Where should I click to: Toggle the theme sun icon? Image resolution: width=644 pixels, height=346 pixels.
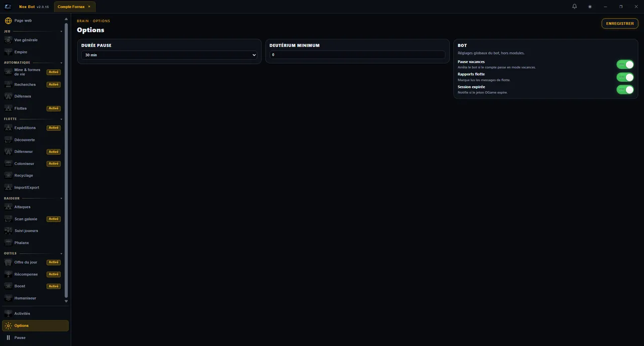point(590,7)
